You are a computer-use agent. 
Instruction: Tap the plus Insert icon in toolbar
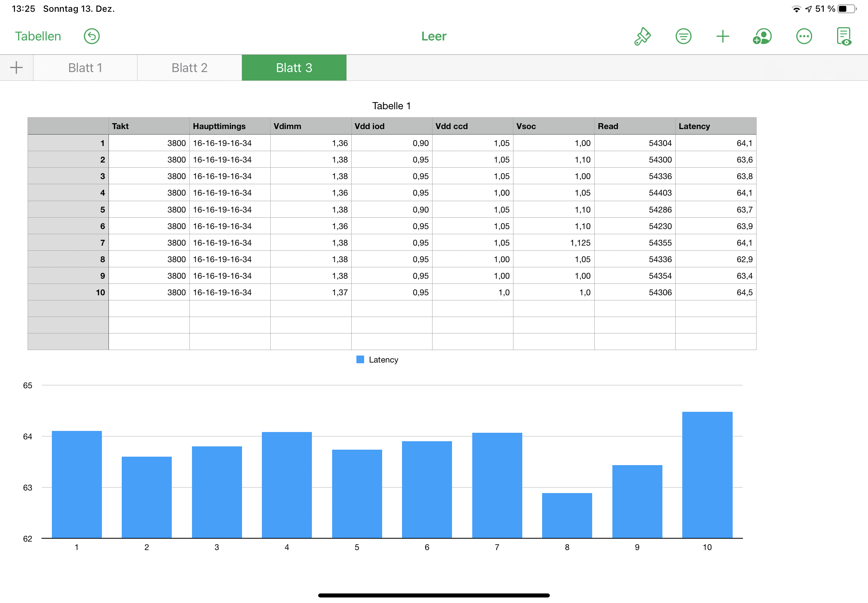pos(722,36)
